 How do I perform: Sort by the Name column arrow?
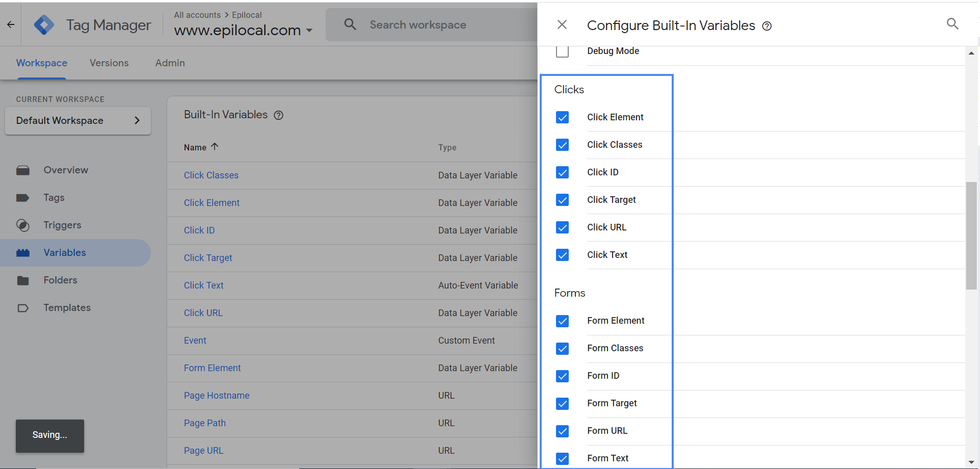click(x=215, y=147)
